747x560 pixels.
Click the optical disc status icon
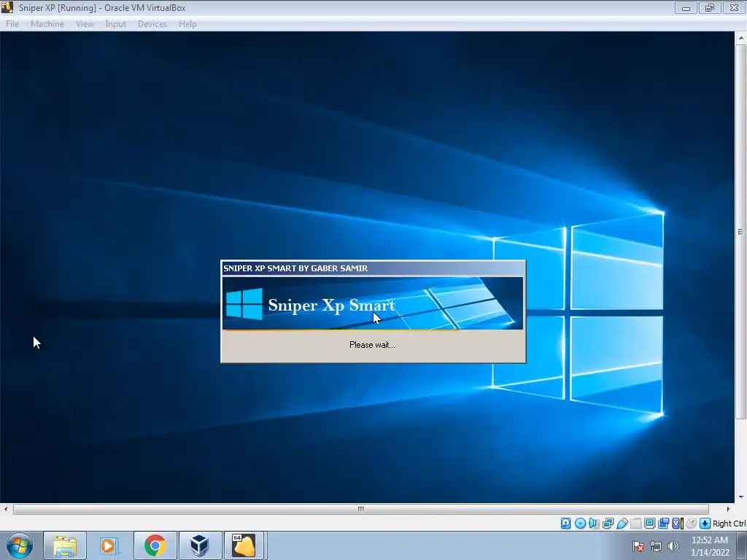580,524
